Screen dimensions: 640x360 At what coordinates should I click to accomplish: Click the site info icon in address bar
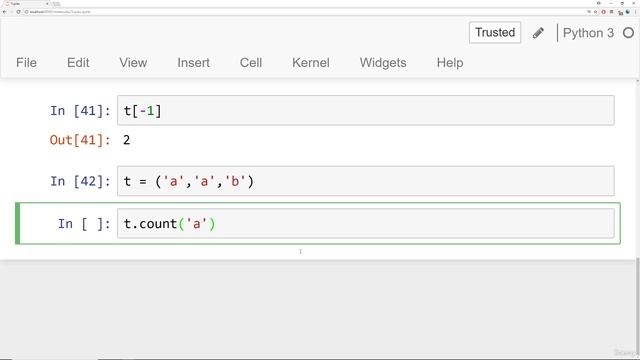click(x=27, y=12)
